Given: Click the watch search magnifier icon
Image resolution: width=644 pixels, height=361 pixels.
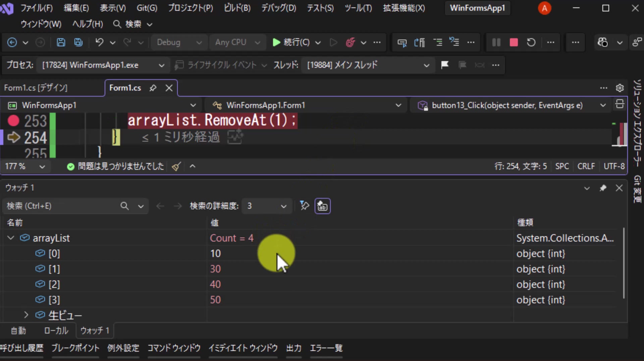Looking at the screenshot, I should tap(124, 206).
